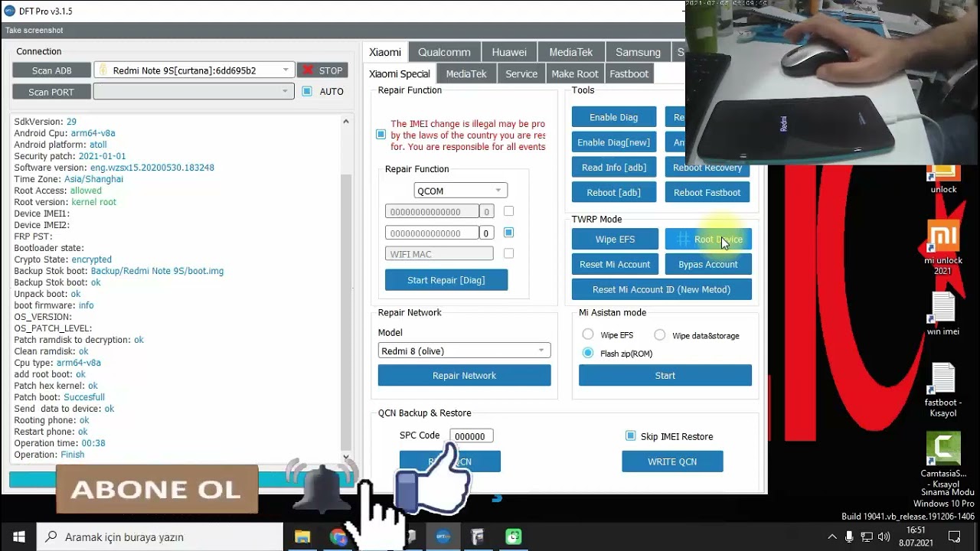Toggle the IMEI illegal warning checkbox
The image size is (980, 551).
point(381,134)
